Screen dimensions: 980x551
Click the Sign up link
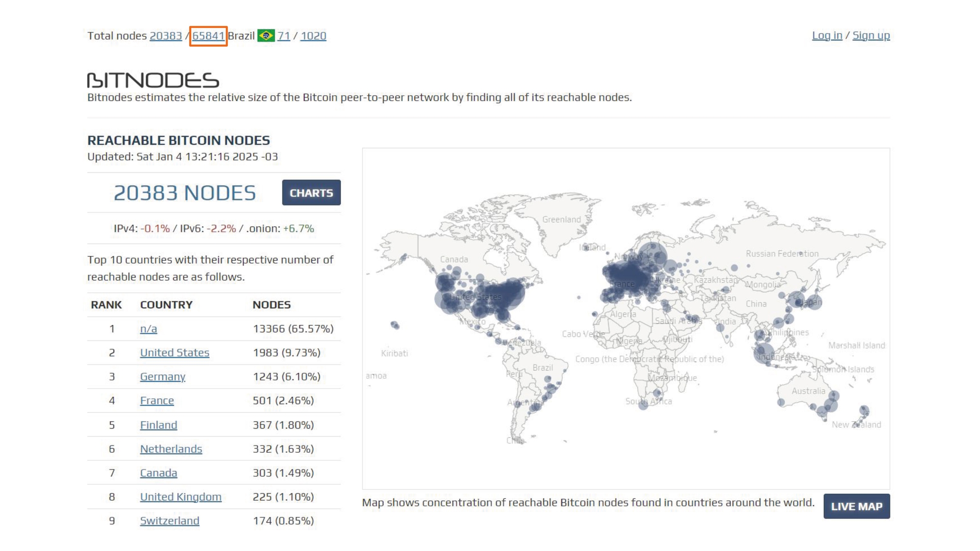tap(871, 35)
